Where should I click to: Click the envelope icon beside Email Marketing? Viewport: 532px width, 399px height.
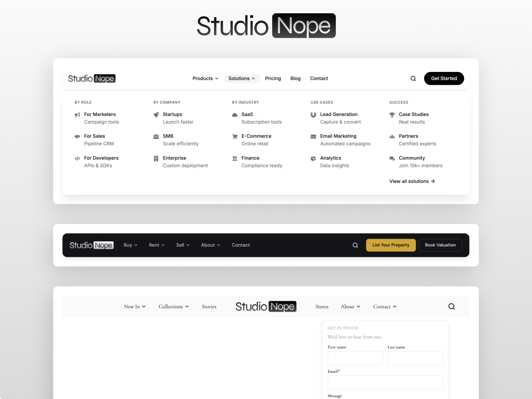point(313,136)
